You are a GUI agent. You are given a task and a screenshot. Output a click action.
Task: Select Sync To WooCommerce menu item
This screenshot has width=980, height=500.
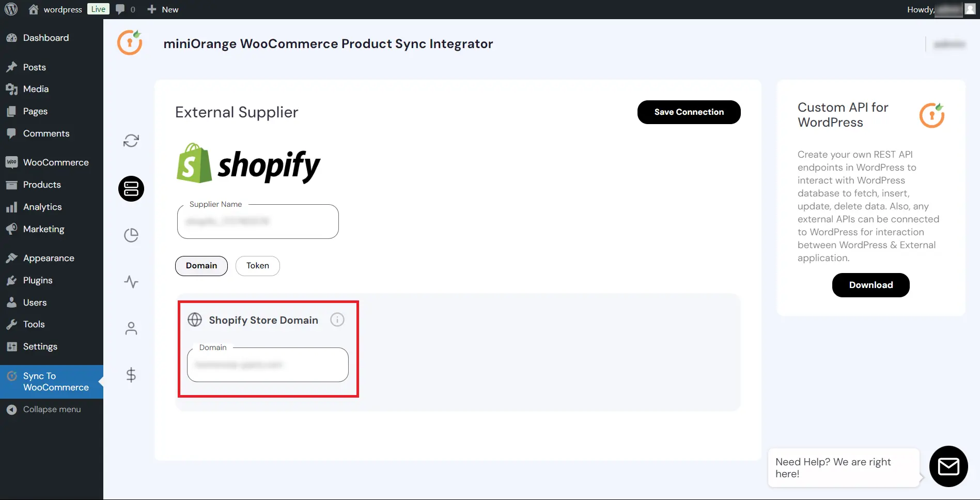click(52, 382)
